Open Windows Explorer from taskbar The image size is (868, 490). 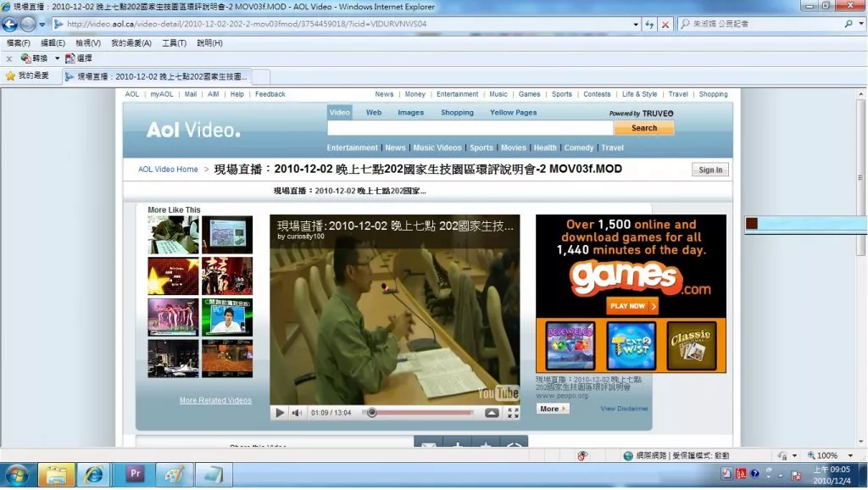point(56,475)
